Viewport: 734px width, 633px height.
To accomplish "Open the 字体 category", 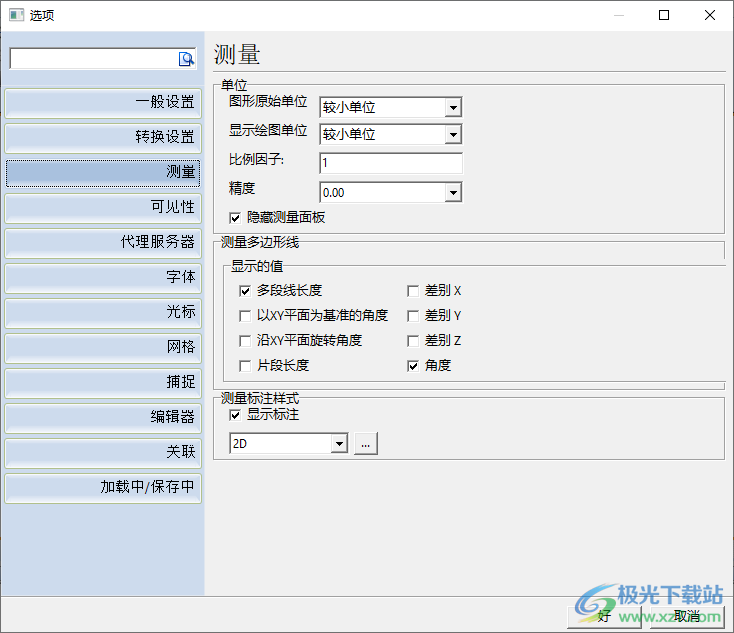I will coord(103,278).
